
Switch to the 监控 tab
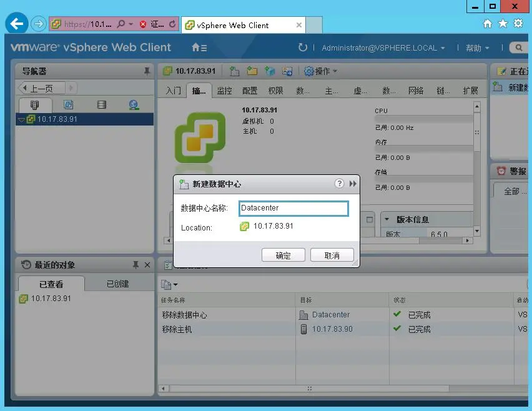tap(224, 91)
